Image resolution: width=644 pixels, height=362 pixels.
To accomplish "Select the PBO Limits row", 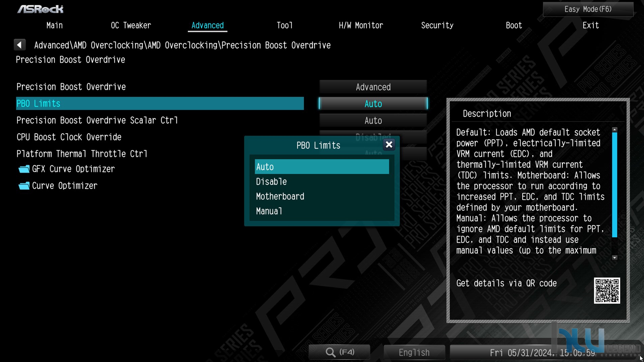I will (160, 103).
